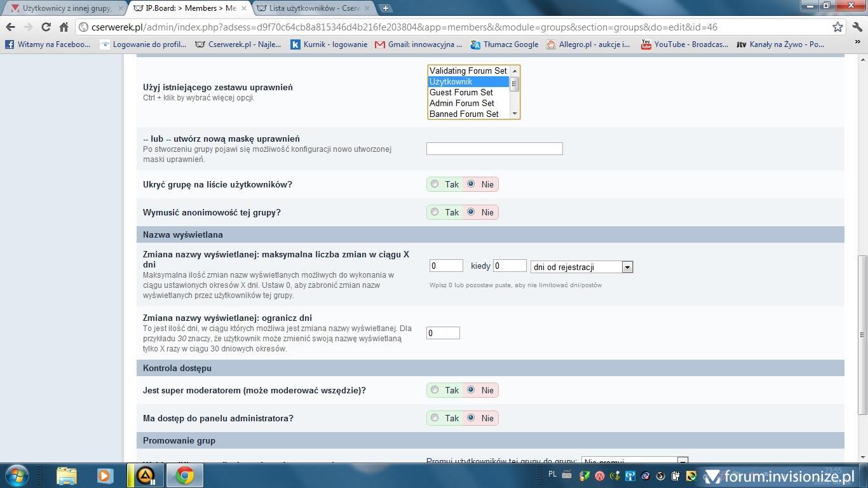
Task: Select Tak for super moderator option
Action: (x=435, y=390)
